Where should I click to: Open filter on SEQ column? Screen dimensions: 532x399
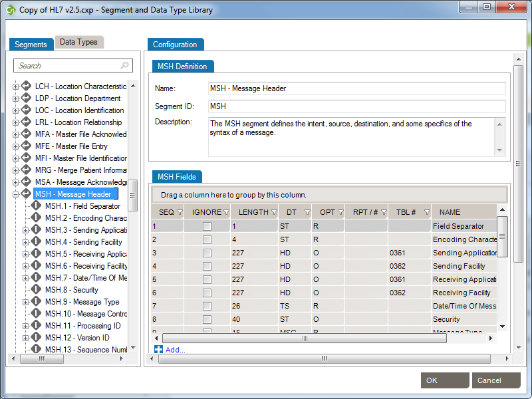(180, 212)
